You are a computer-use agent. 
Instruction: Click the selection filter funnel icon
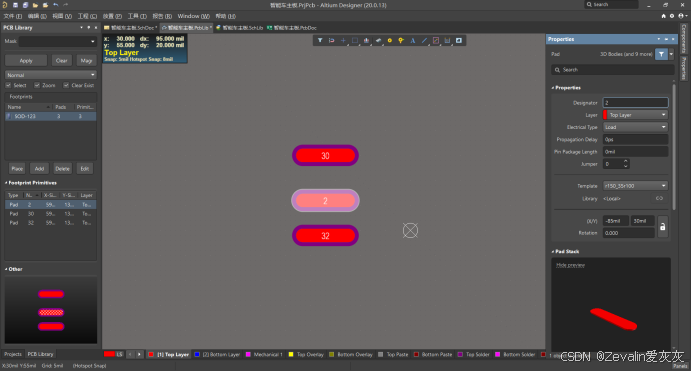[x=320, y=40]
